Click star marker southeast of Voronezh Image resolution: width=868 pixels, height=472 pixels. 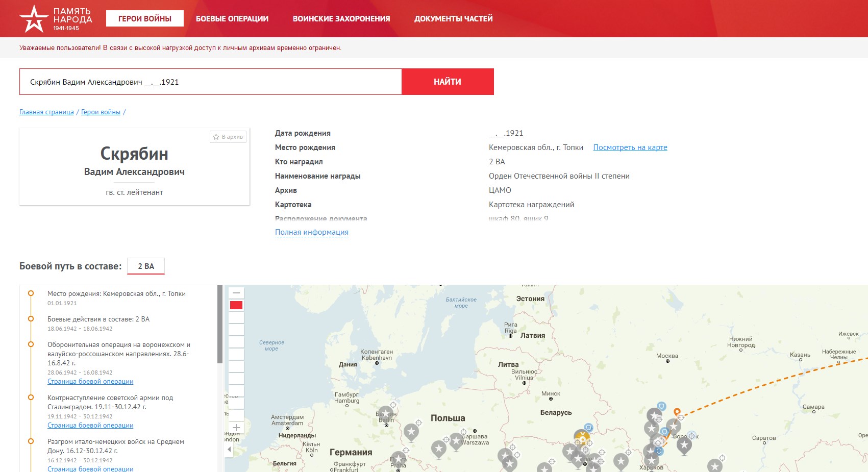tap(684, 445)
